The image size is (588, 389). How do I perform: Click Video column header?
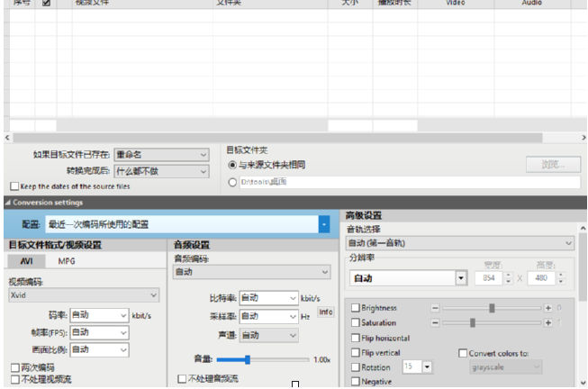pos(456,3)
